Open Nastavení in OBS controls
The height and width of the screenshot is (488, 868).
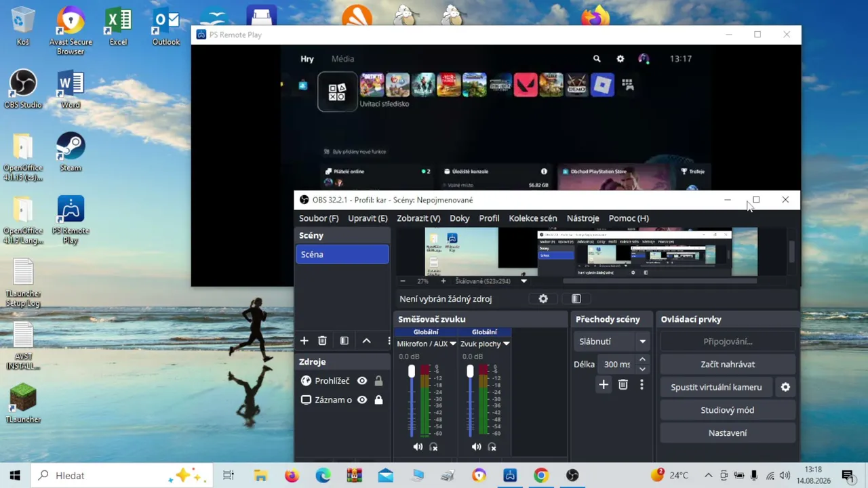tap(728, 433)
